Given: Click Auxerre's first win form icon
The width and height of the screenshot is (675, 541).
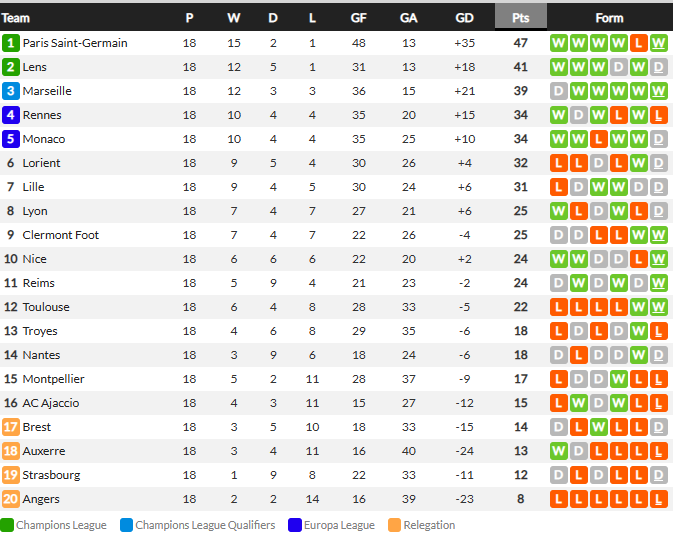Looking at the screenshot, I should tap(559, 451).
